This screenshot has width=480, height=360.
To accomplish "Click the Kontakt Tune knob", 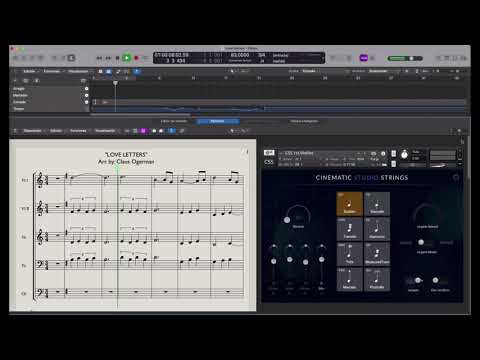I will 404,155.
